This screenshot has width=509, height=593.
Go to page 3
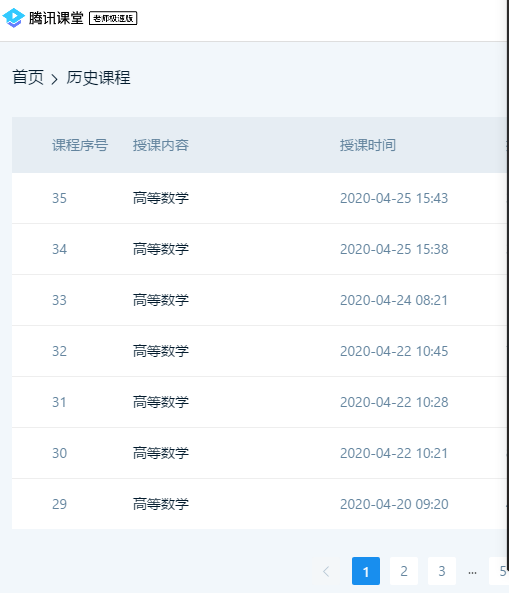coord(442,571)
